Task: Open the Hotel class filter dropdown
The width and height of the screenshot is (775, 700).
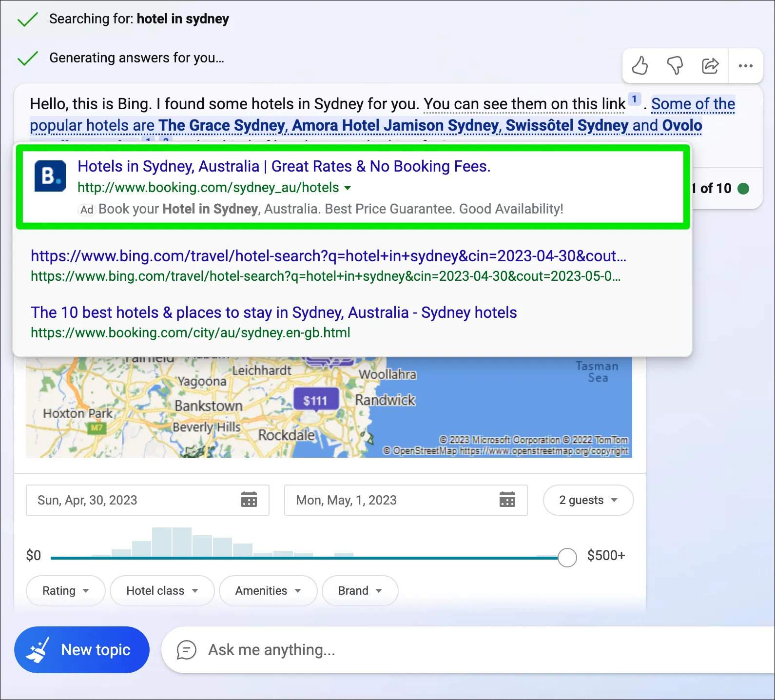Action: tap(162, 591)
